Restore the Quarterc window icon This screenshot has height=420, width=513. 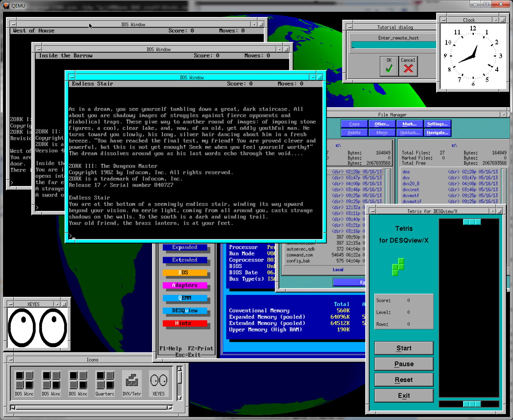(105, 382)
